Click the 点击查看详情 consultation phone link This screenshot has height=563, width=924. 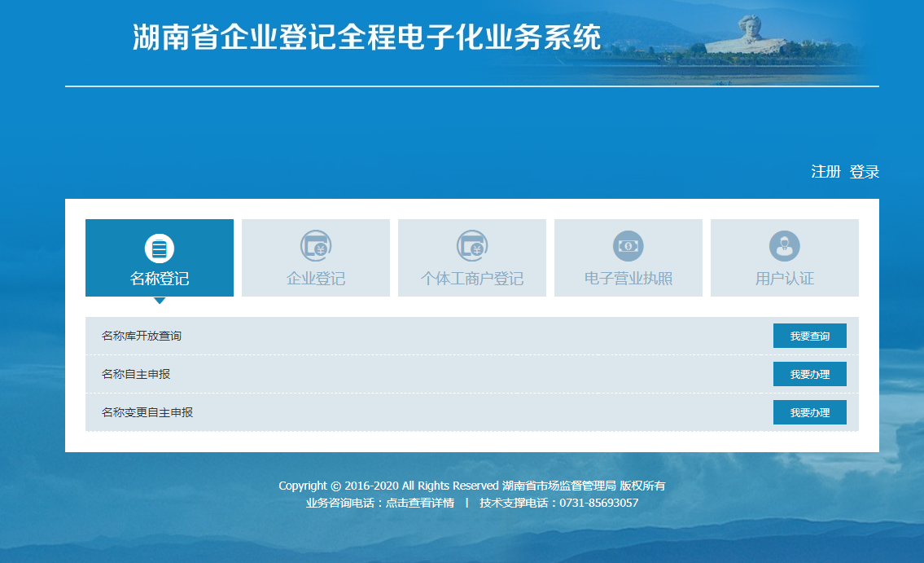pyautogui.click(x=420, y=503)
